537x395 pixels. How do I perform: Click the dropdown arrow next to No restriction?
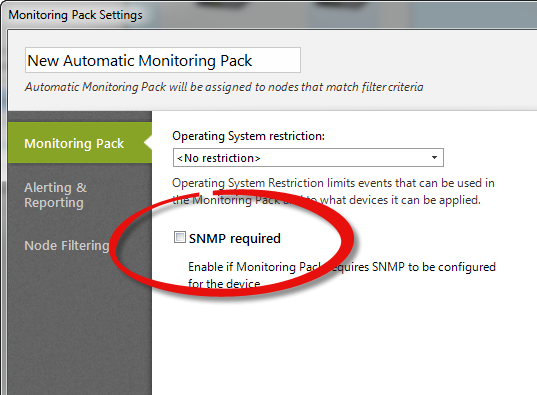click(434, 158)
